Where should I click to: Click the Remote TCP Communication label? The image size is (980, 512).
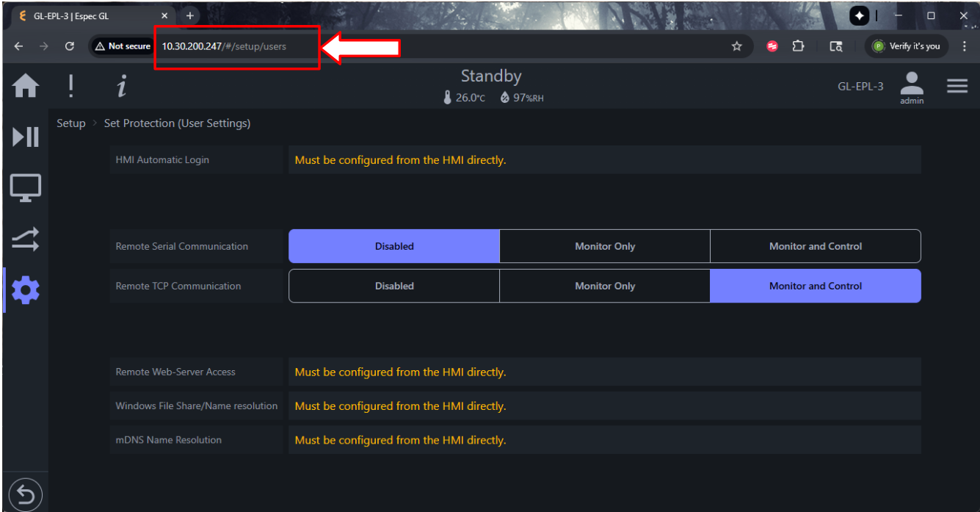point(178,286)
